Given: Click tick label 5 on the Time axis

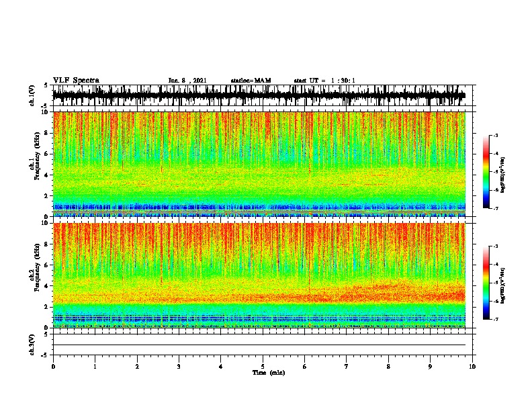Looking at the screenshot, I should pos(263,367).
